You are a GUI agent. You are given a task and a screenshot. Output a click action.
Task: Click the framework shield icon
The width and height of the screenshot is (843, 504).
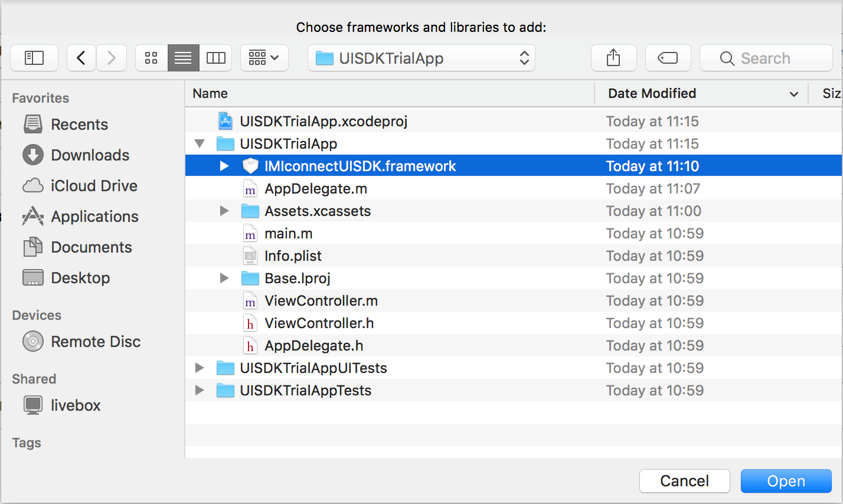[250, 166]
